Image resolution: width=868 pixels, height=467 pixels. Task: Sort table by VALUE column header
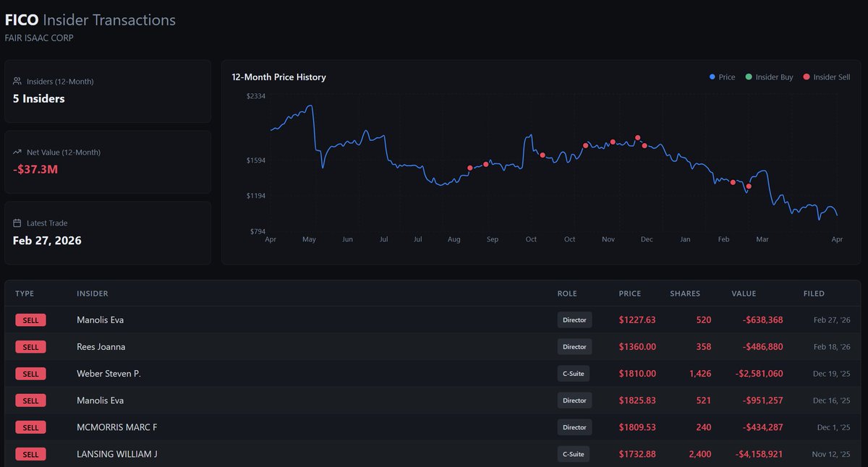744,294
